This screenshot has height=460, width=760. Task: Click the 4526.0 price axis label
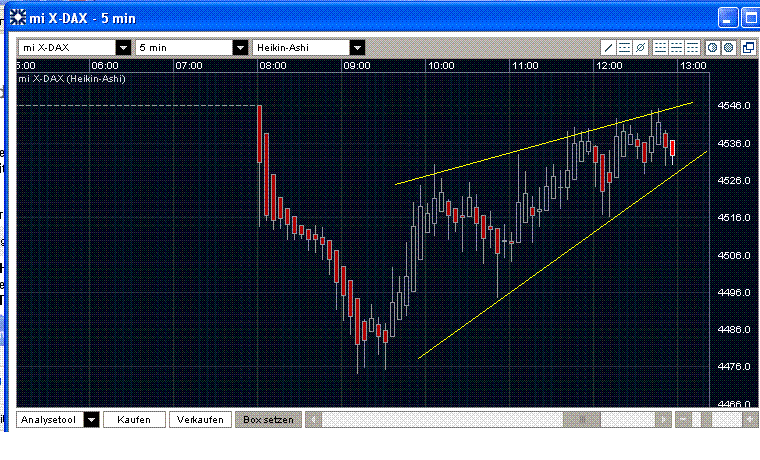point(734,181)
